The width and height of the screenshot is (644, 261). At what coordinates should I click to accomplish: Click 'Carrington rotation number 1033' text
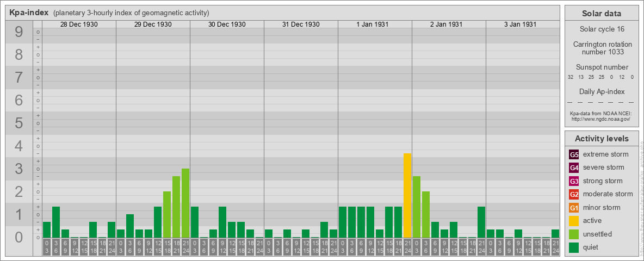click(x=603, y=48)
